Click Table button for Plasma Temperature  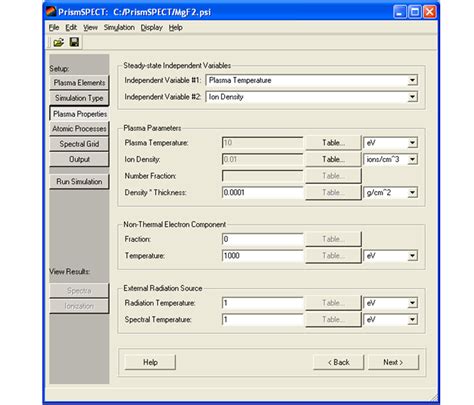pos(333,143)
